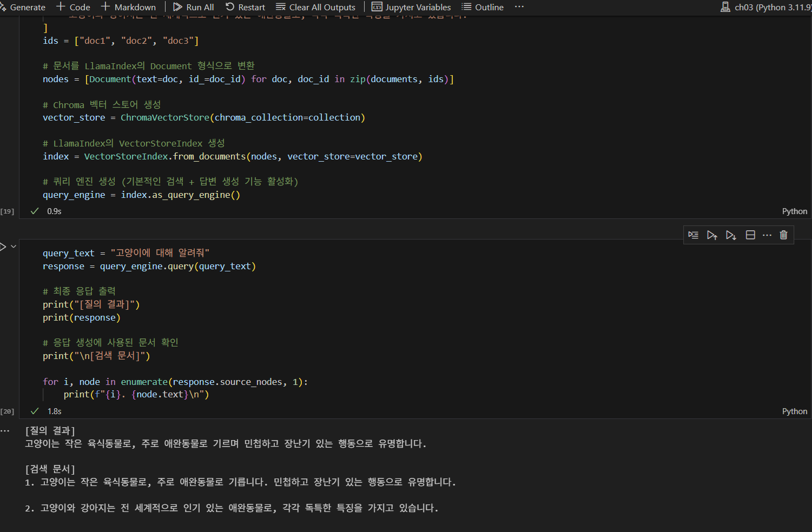
Task: Click the 1.8s execution time
Action: tap(54, 411)
